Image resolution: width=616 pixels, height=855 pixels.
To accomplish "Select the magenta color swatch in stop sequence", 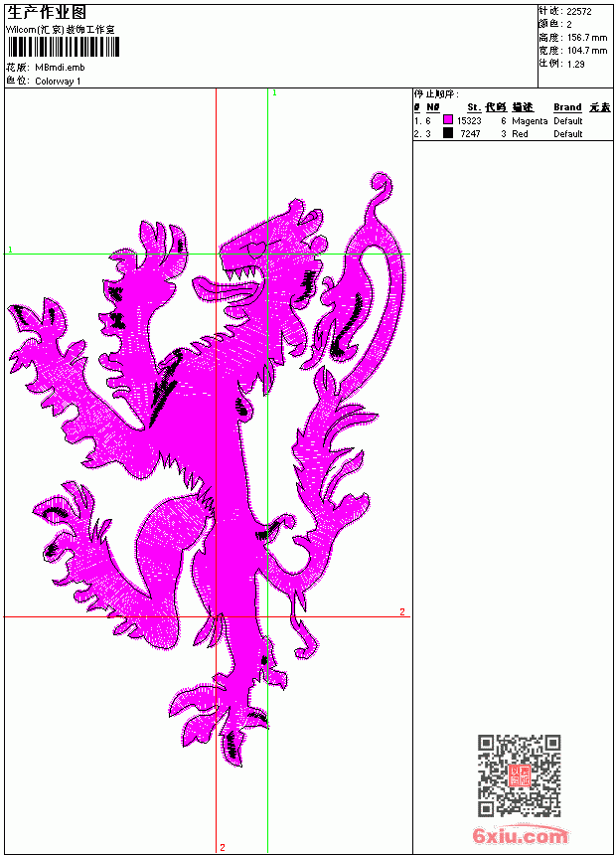I will (x=448, y=120).
